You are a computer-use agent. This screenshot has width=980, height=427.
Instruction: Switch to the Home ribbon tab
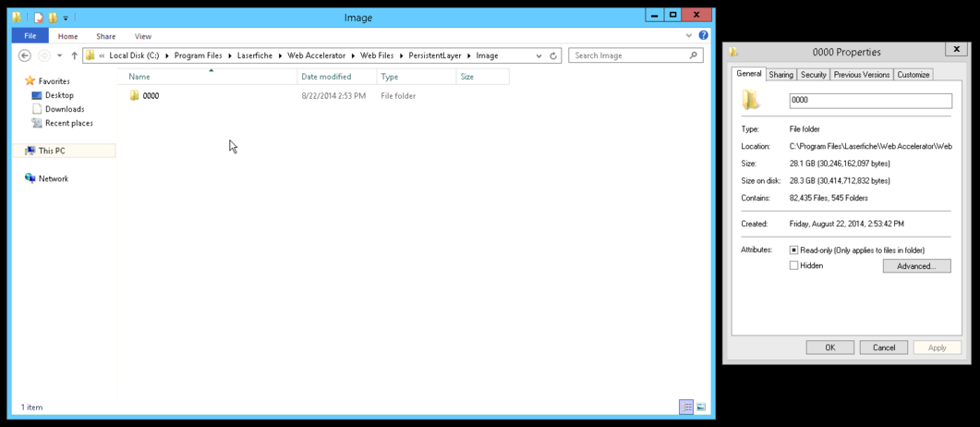click(67, 36)
